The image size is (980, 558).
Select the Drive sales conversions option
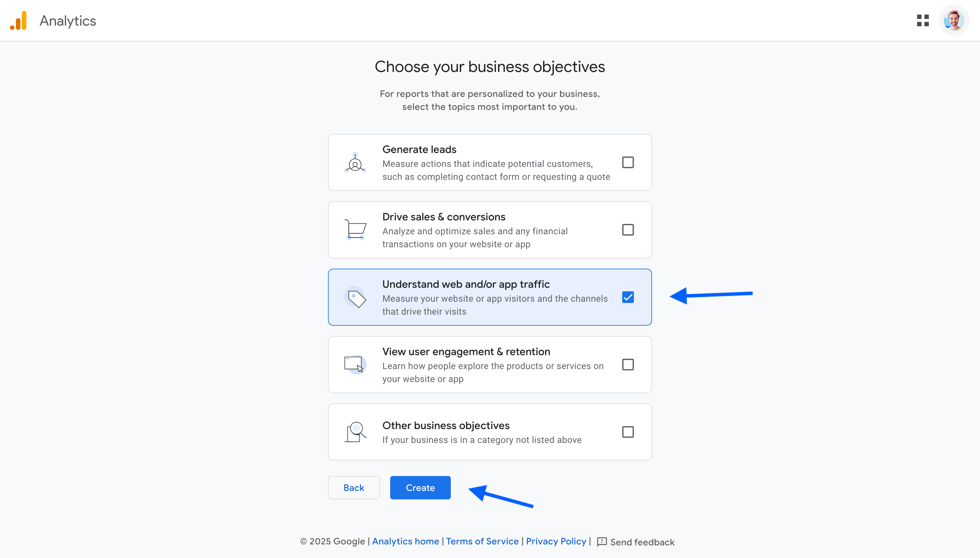627,229
